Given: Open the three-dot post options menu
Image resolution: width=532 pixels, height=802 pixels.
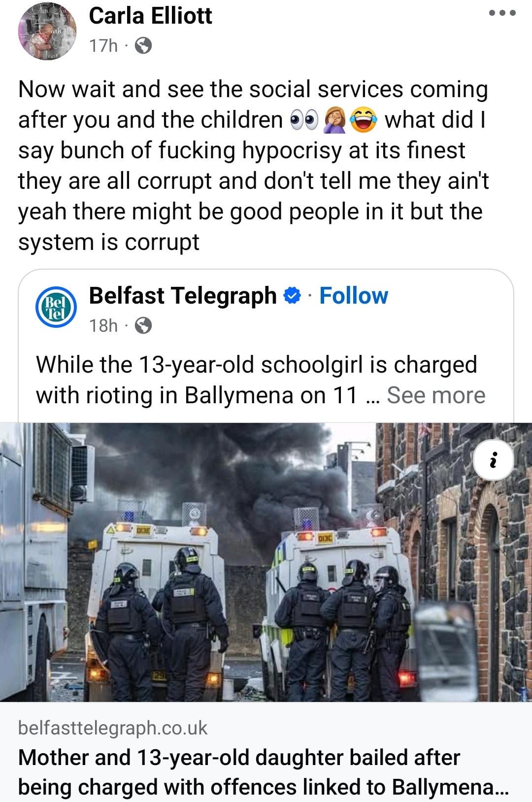Looking at the screenshot, I should [x=502, y=13].
